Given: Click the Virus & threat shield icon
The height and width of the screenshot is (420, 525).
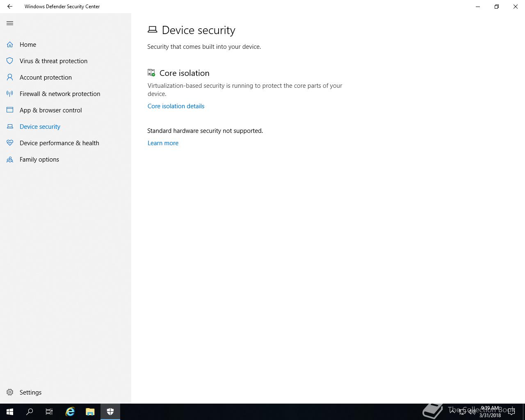Looking at the screenshot, I should click(10, 61).
